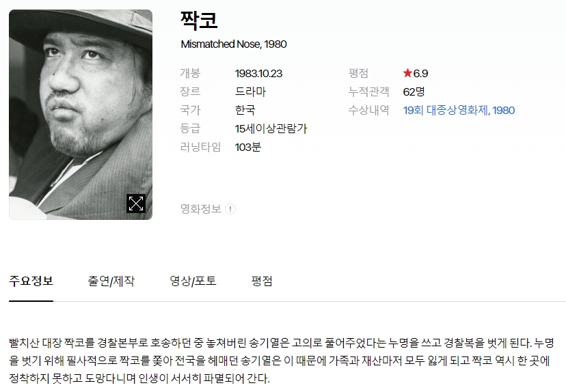This screenshot has width=566, height=392.
Task: Click the 드라마 genre value
Action: [x=250, y=92]
